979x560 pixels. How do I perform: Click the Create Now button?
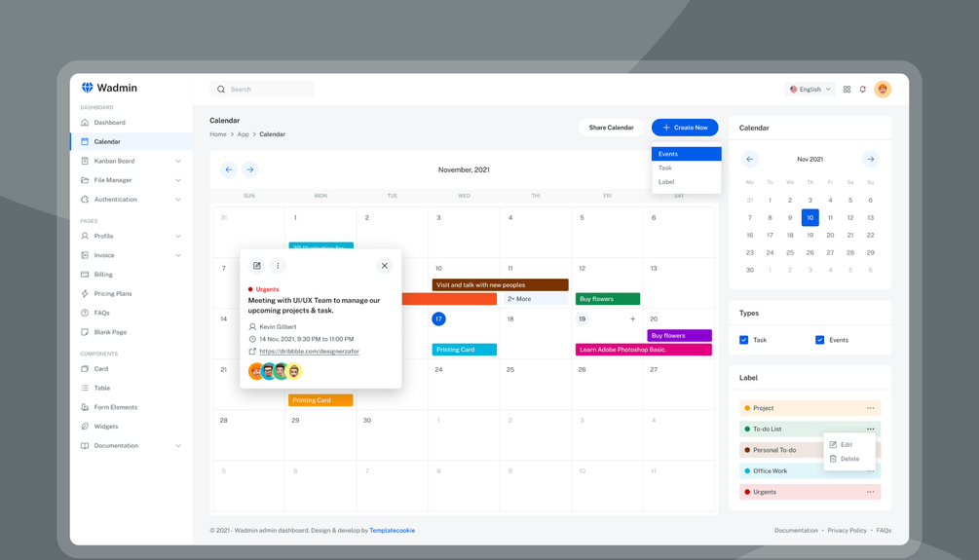point(685,128)
